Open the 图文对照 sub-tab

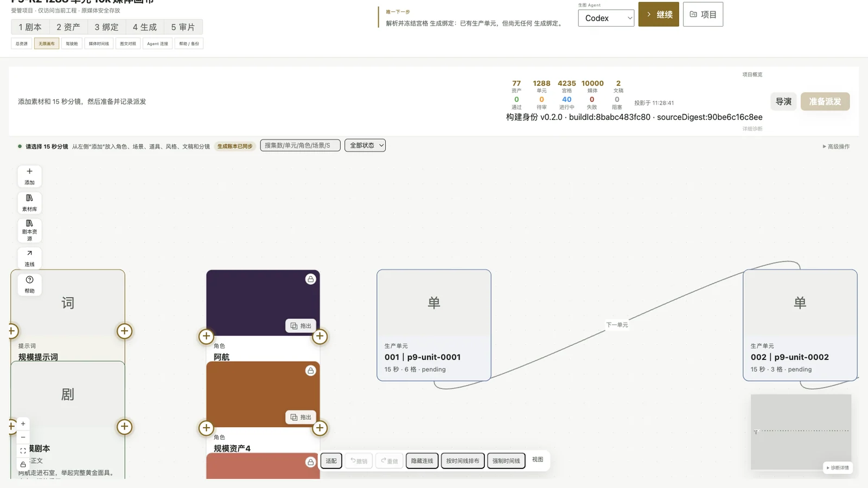point(128,43)
